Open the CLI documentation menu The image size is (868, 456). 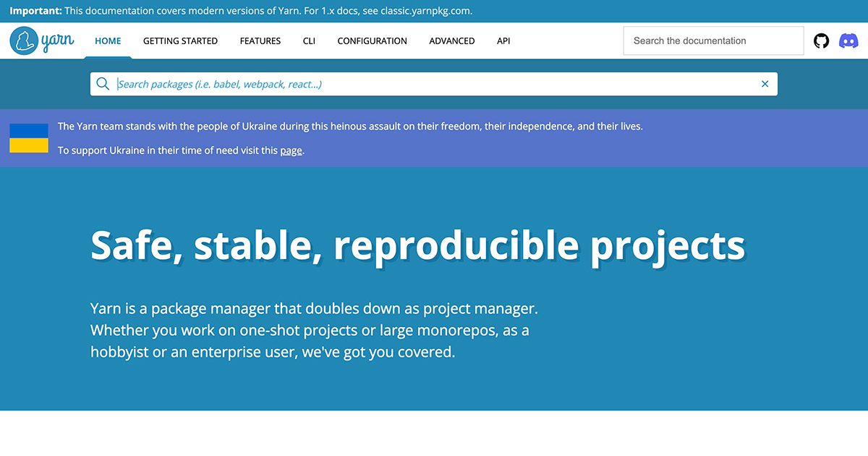309,41
